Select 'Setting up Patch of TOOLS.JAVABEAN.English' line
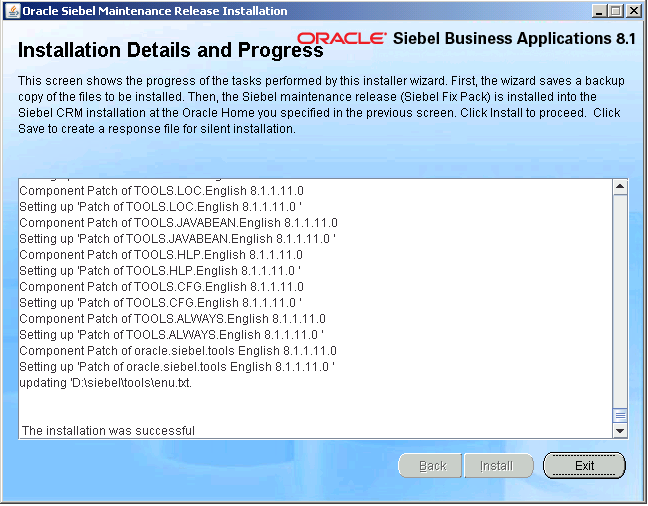The image size is (648, 506). [x=177, y=239]
